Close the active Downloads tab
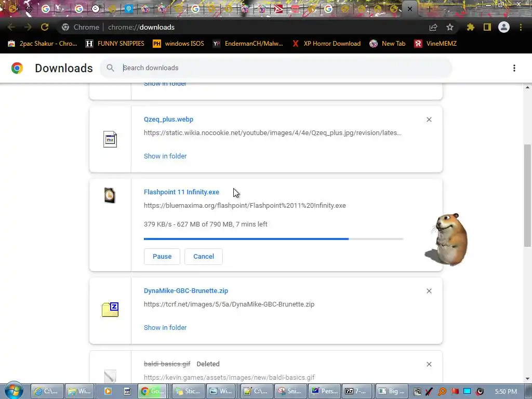The image size is (532, 399). point(410,9)
